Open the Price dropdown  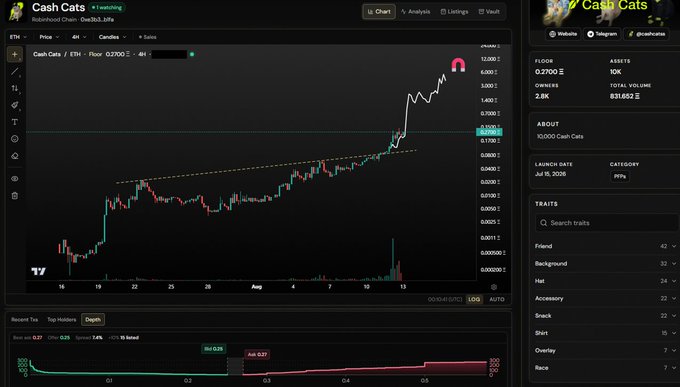pos(49,37)
